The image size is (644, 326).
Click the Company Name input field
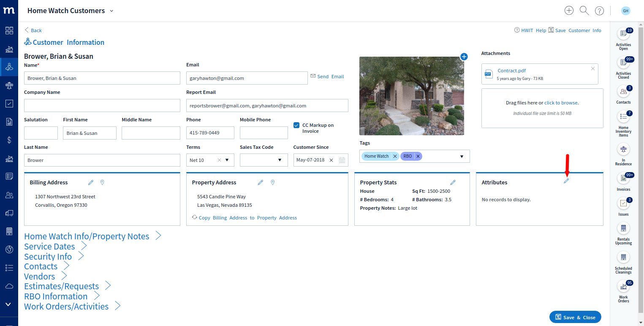coord(102,105)
